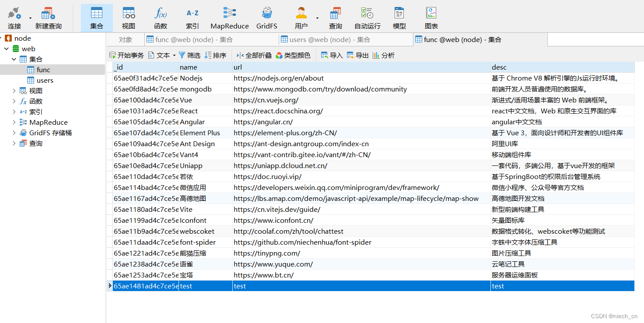Open the 索引 indexes toolbar icon
Screen dimensions: 644x323
click(x=192, y=18)
